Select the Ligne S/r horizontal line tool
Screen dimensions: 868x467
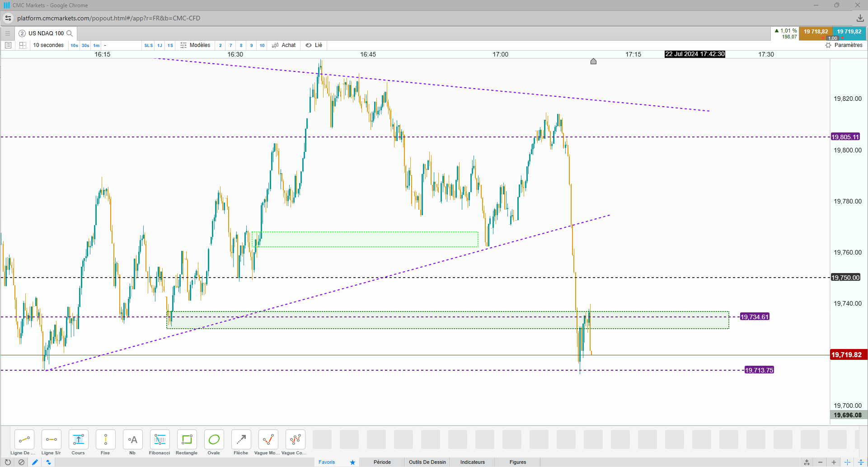(51, 443)
